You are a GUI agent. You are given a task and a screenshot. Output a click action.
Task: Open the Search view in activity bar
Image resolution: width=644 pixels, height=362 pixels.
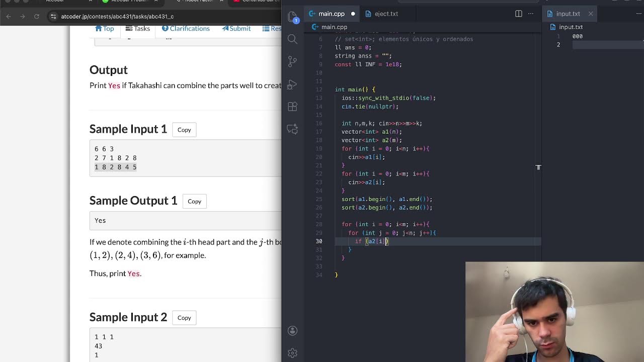(x=292, y=39)
